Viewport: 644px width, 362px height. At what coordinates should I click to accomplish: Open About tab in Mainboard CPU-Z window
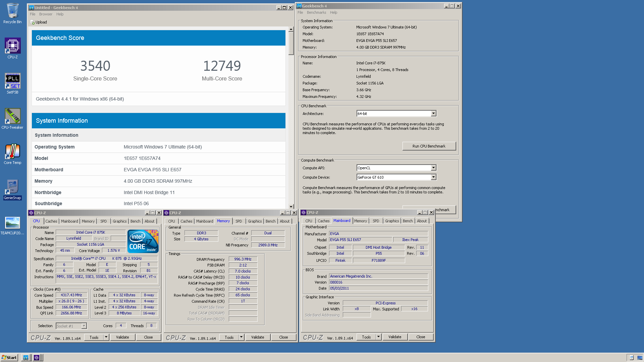tap(422, 221)
